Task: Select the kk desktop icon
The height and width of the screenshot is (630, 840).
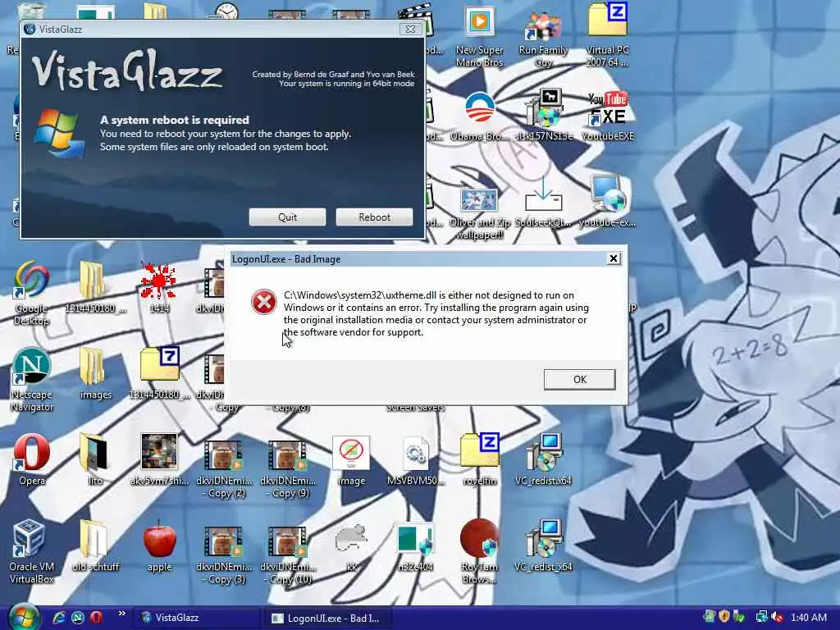Action: coord(351,547)
